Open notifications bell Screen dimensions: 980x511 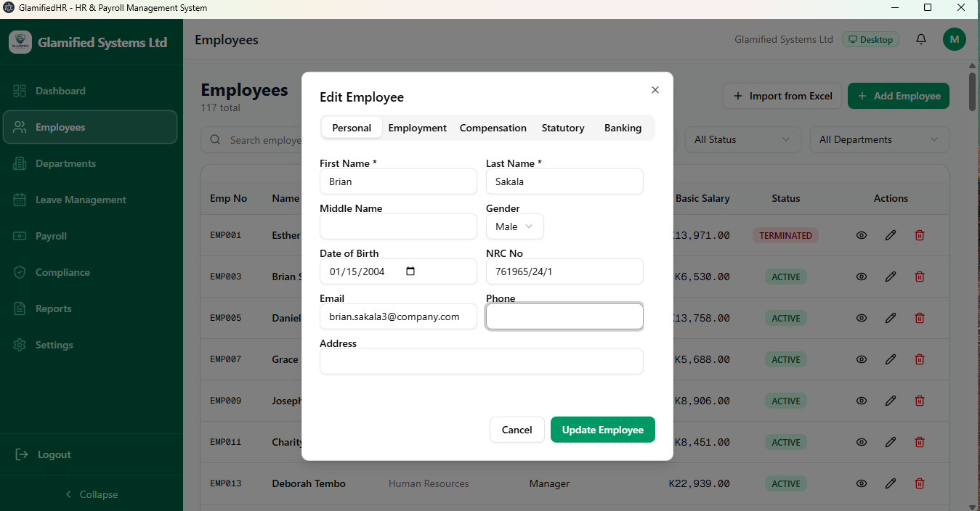click(921, 39)
